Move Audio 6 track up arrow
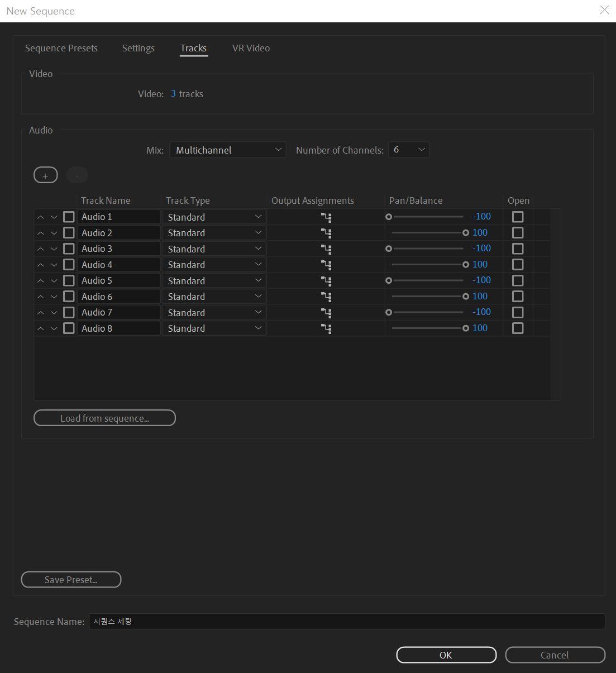This screenshot has width=616, height=673. (x=40, y=297)
